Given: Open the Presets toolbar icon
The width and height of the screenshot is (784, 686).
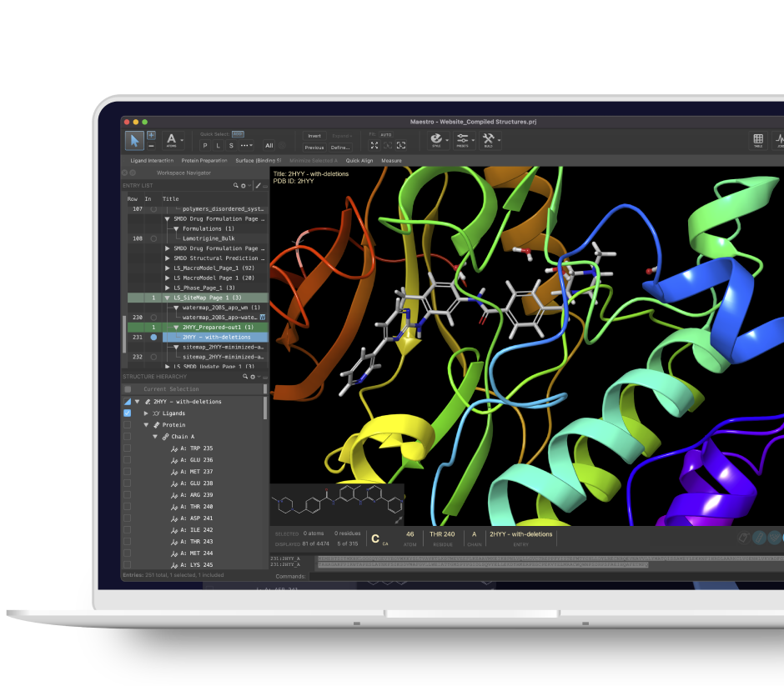Looking at the screenshot, I should point(463,139).
